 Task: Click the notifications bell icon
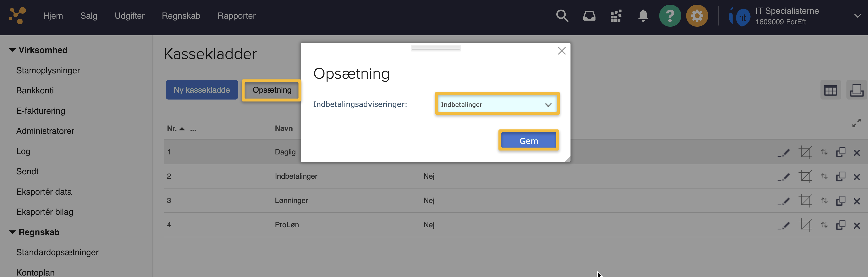643,16
